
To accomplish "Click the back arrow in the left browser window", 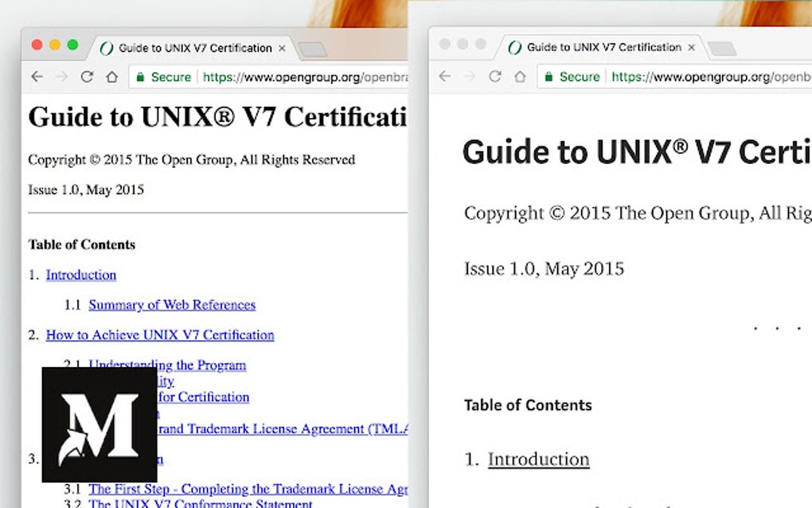I will 37,77.
